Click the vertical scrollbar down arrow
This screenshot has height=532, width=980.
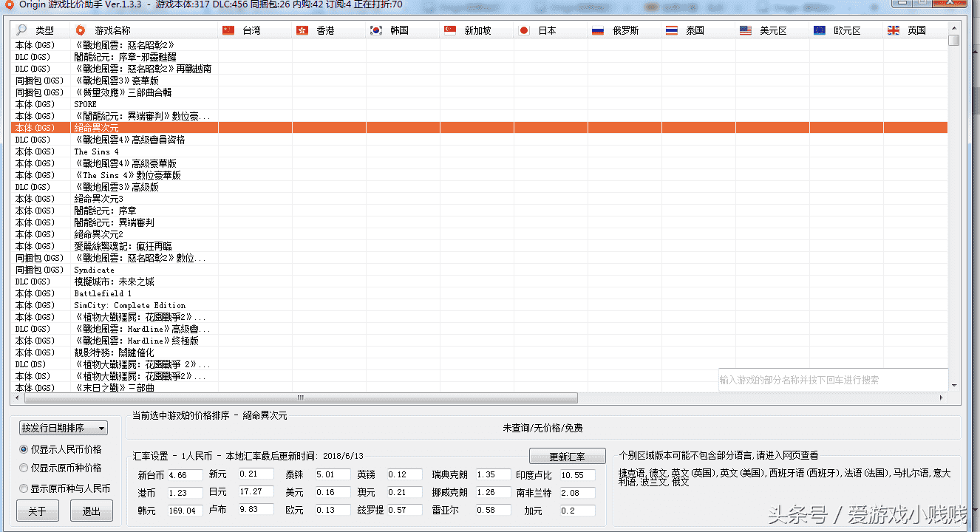(x=954, y=386)
